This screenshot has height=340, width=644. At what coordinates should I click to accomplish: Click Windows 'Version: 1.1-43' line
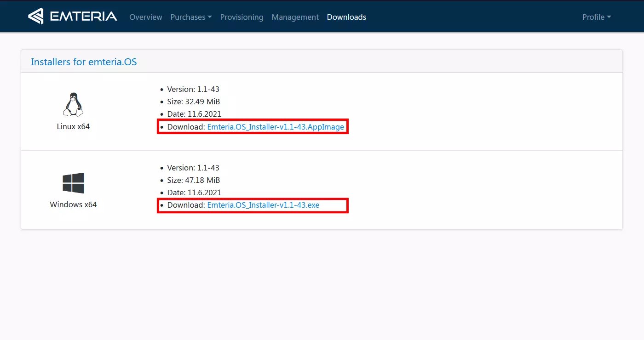click(193, 168)
